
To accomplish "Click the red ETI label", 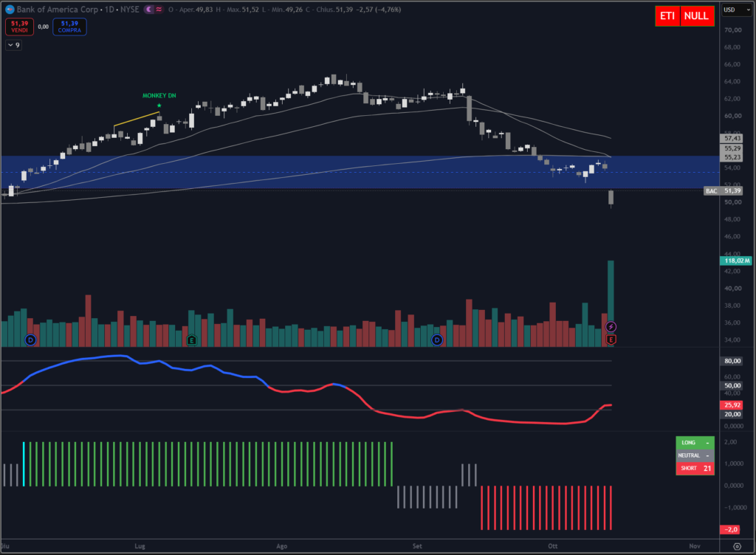I will (667, 16).
